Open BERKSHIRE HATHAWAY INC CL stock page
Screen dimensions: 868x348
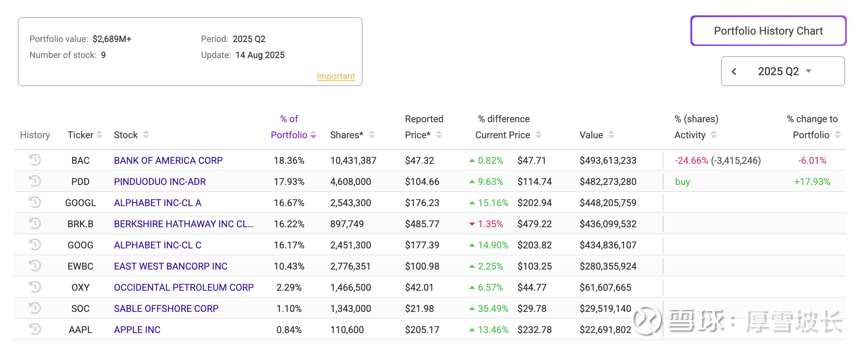[x=184, y=224]
